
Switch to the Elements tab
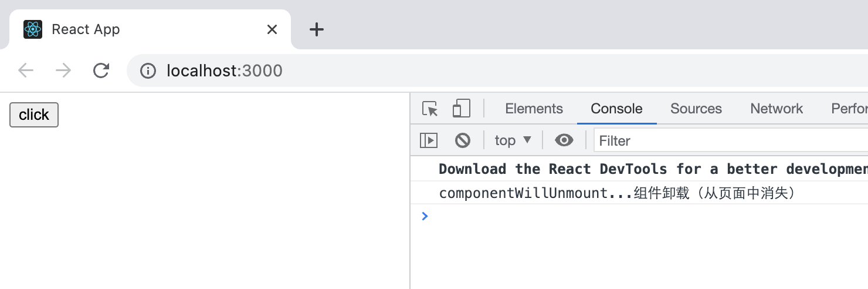point(534,109)
